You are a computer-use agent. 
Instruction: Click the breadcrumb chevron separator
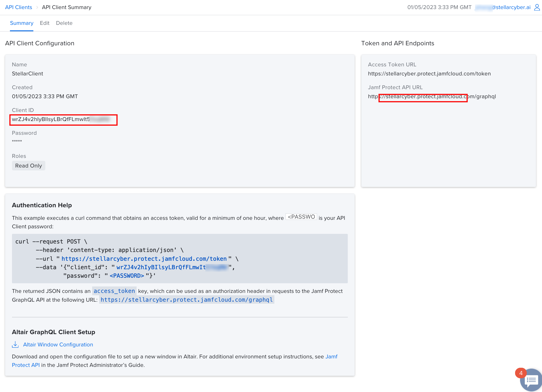tap(37, 7)
